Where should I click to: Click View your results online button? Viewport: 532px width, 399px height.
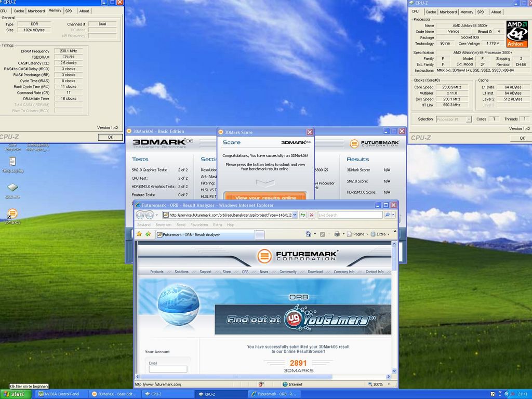point(265,197)
